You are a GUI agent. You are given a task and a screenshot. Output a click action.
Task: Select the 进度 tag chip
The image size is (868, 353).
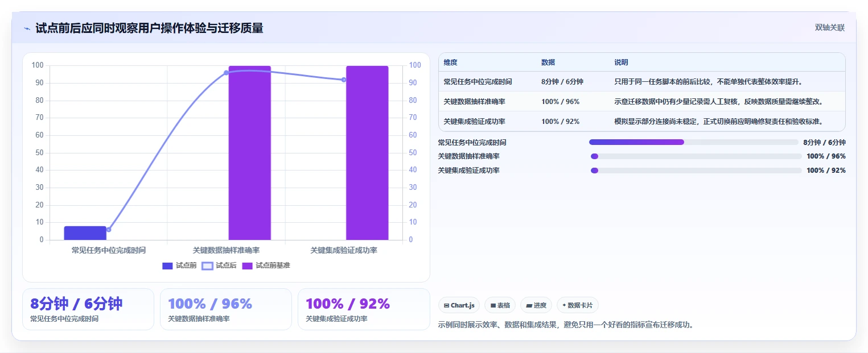536,305
